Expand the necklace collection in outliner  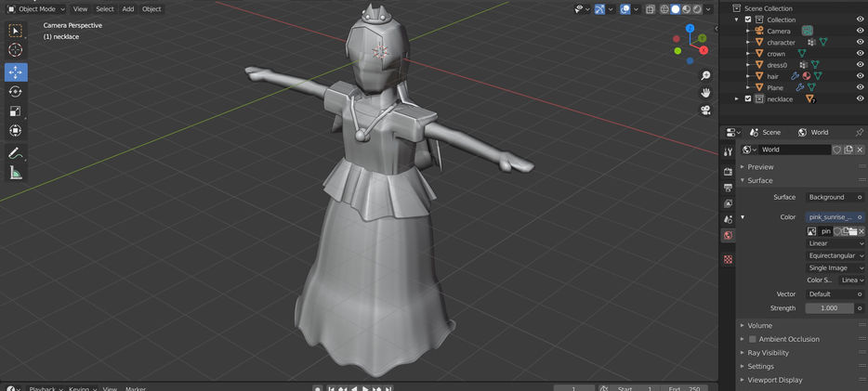[x=737, y=99]
